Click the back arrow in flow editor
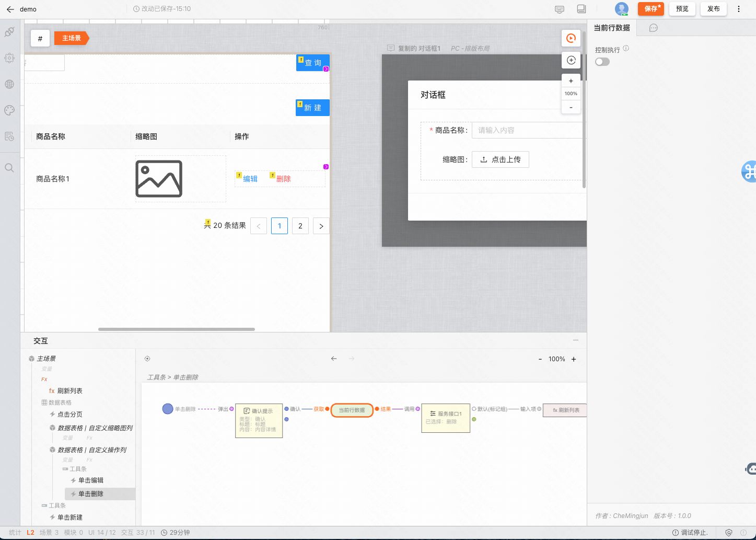Image resolution: width=756 pixels, height=540 pixels. coord(334,359)
